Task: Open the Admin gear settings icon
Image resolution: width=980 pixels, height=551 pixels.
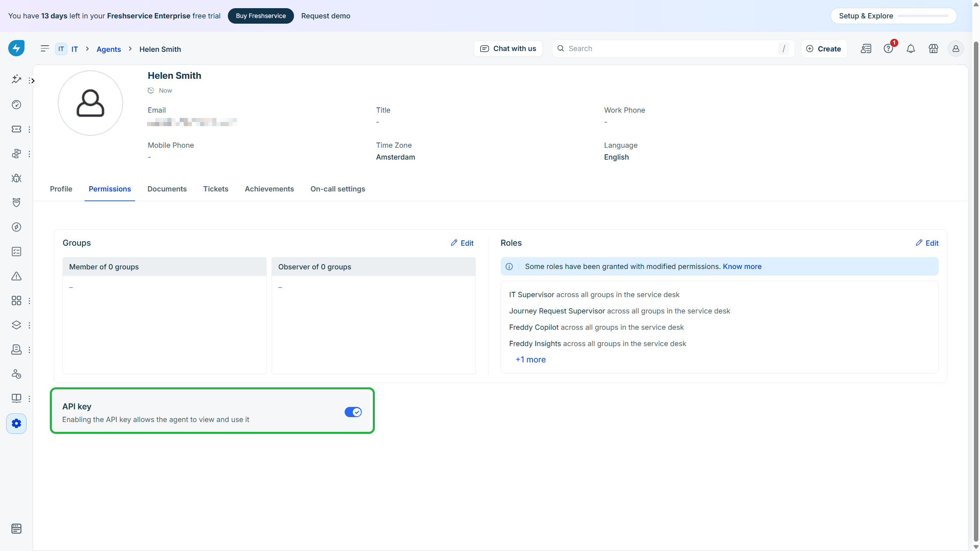Action: click(x=16, y=424)
